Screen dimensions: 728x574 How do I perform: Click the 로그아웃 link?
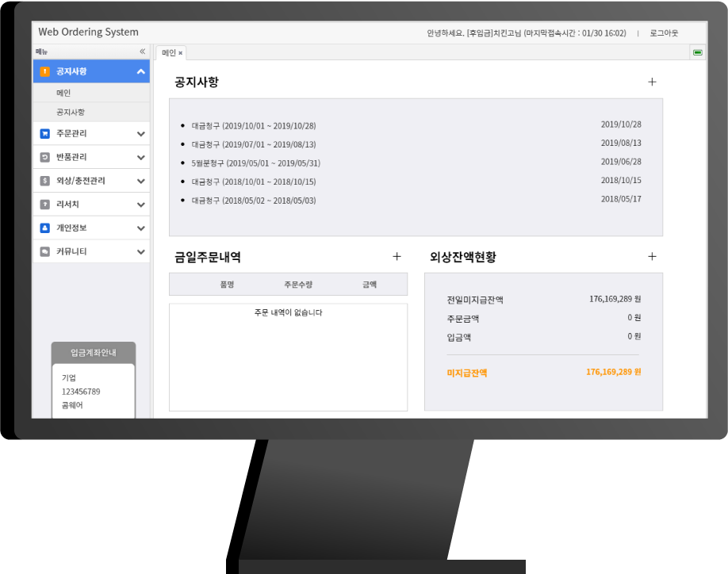point(664,33)
